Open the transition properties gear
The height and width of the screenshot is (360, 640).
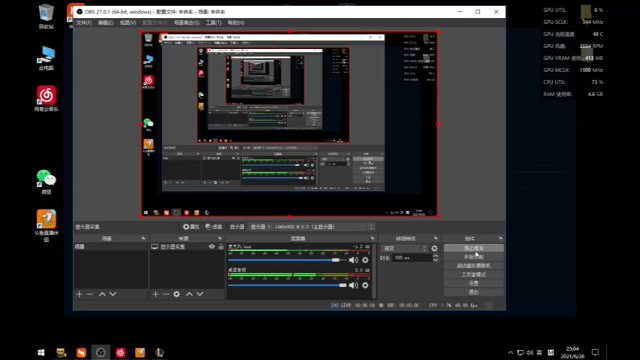pyautogui.click(x=434, y=248)
